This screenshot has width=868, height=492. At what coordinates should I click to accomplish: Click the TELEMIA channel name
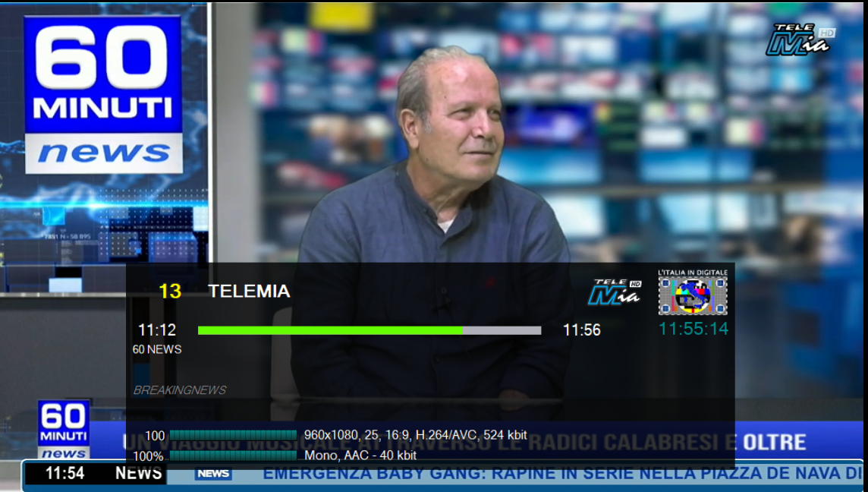tap(249, 292)
